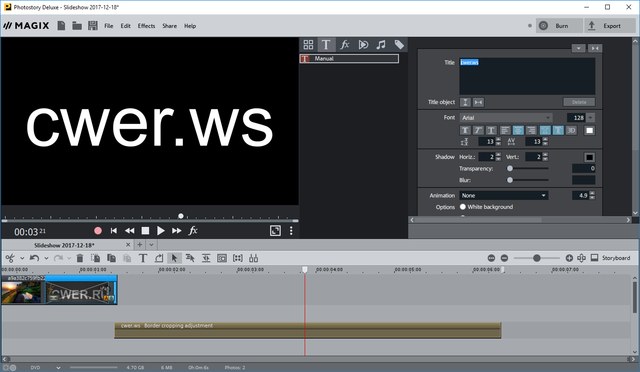Open the black shadow color swatch
This screenshot has width=640, height=372.
(589, 157)
